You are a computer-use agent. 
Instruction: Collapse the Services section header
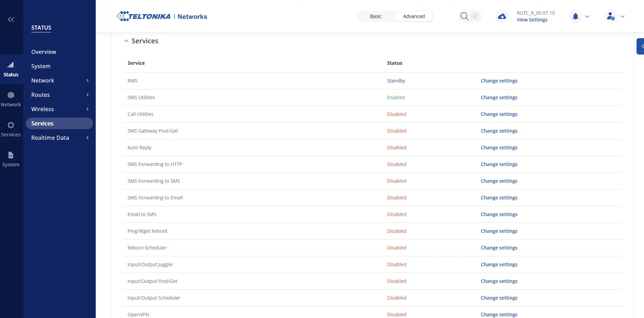coord(126,41)
